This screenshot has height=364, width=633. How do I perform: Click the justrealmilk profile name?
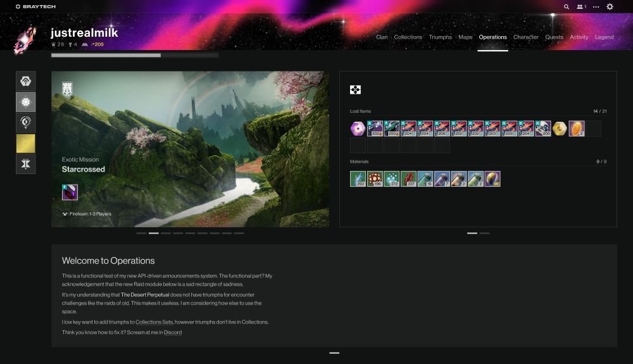pos(84,33)
